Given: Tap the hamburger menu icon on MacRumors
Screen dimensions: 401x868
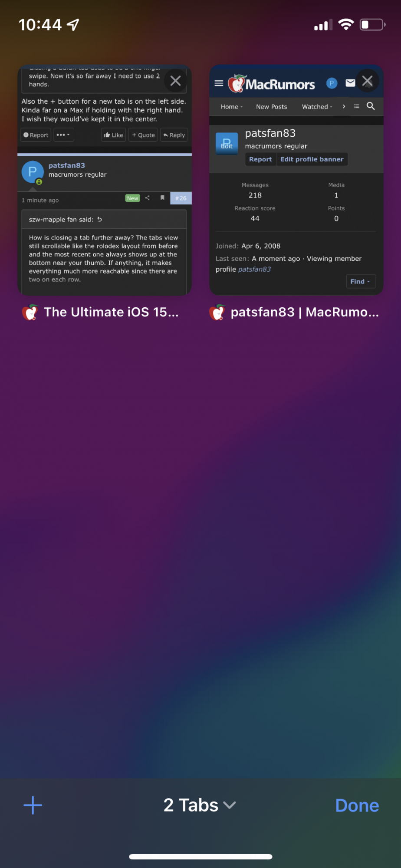Looking at the screenshot, I should 219,83.
